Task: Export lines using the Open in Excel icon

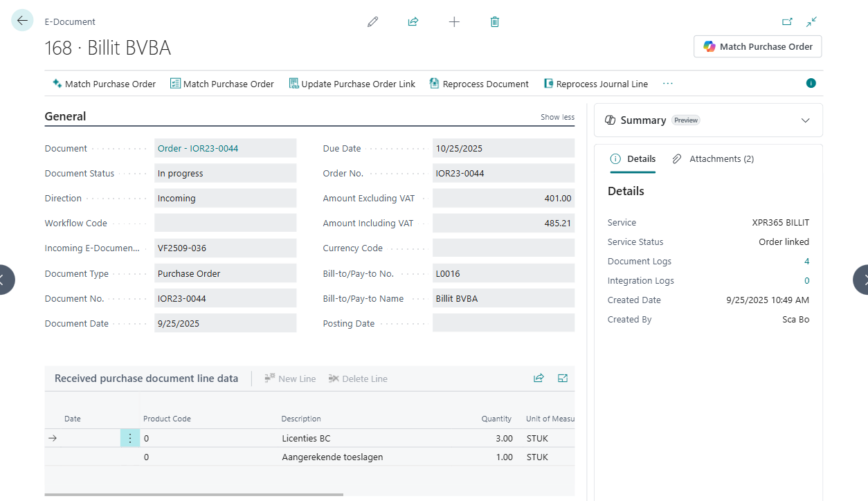Action: point(562,378)
